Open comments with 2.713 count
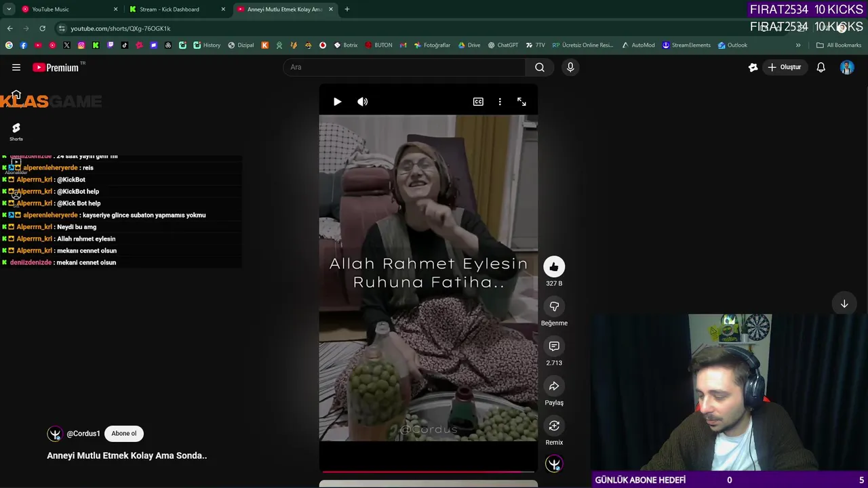Viewport: 868px width, 488px height. click(554, 346)
